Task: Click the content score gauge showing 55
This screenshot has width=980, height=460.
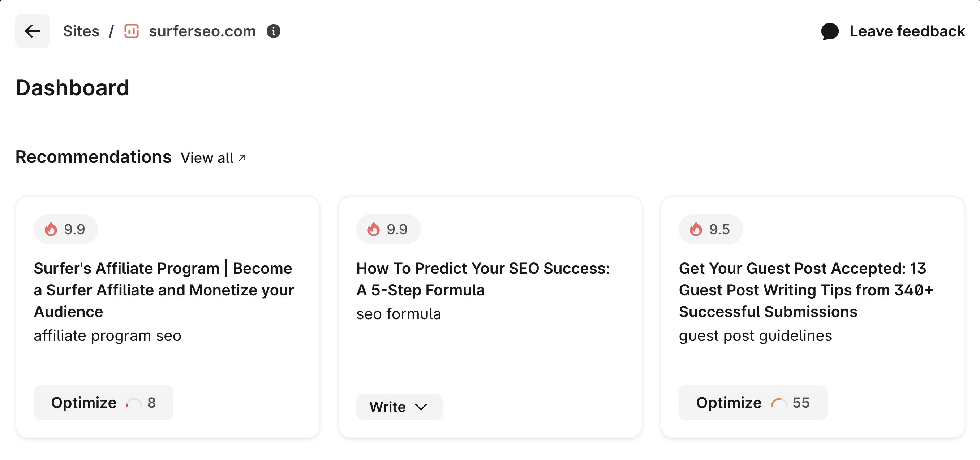Action: tap(779, 403)
